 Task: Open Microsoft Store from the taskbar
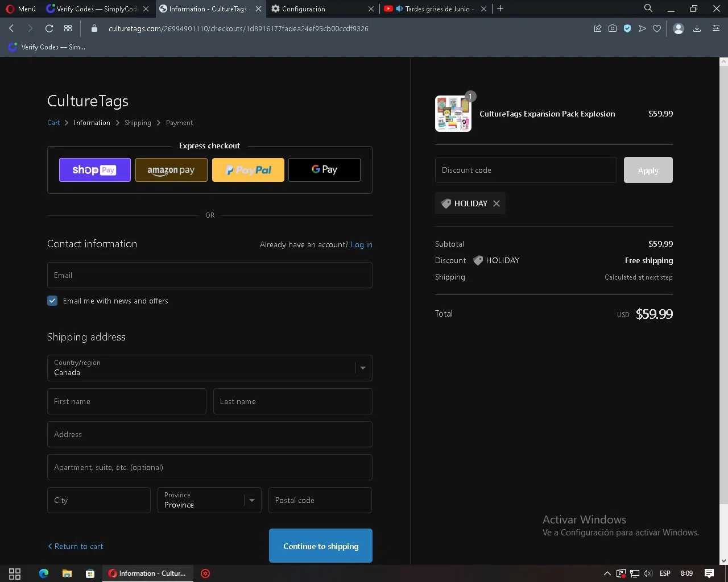tap(90, 573)
